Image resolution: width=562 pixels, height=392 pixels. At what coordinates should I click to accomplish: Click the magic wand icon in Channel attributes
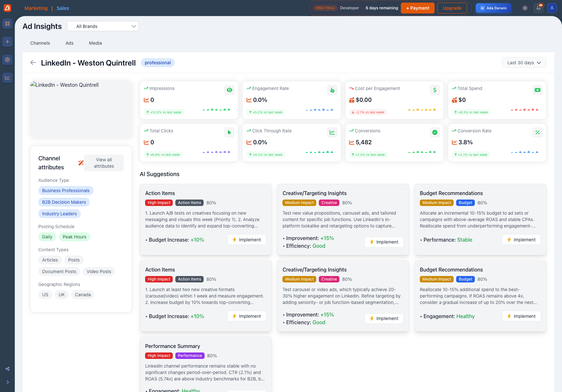pos(81,163)
